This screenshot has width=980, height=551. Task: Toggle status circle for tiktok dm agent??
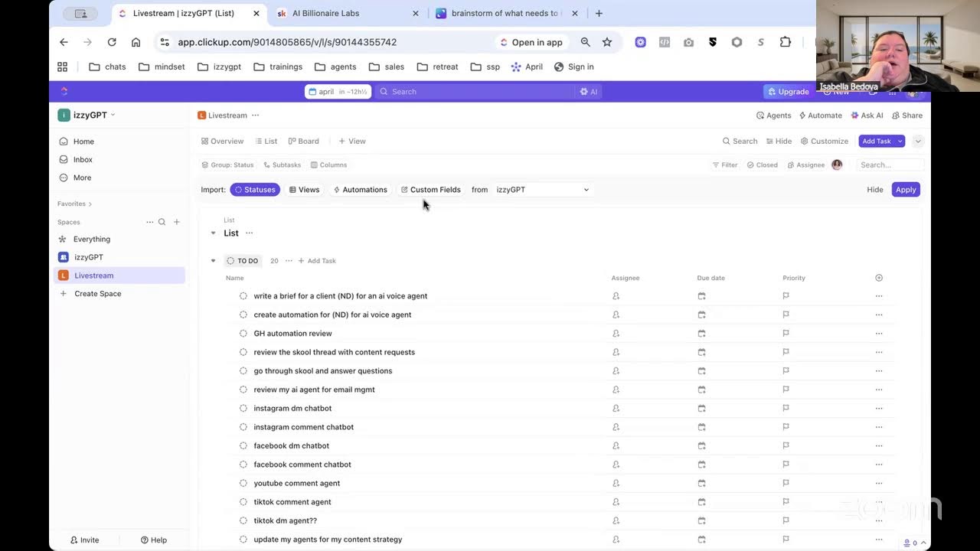(x=243, y=521)
